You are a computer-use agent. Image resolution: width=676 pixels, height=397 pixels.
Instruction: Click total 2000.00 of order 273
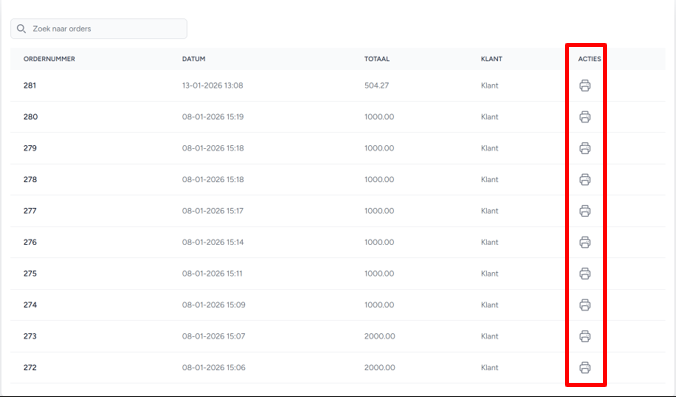tap(380, 336)
